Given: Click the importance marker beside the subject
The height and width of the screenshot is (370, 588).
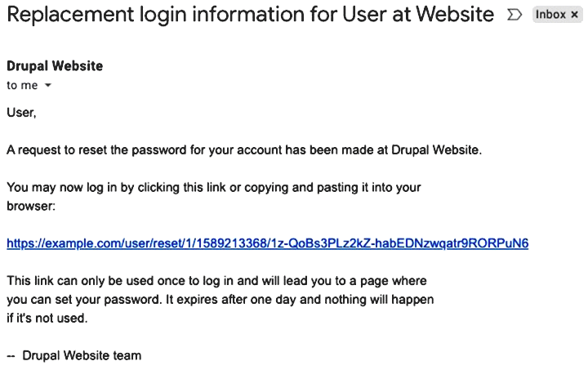Looking at the screenshot, I should (x=514, y=15).
